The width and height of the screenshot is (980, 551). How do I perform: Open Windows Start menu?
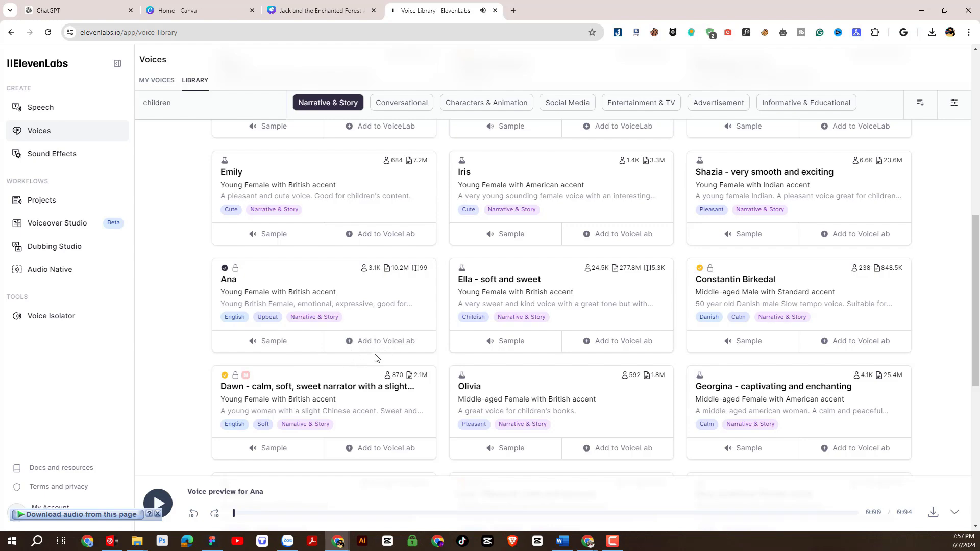pos(12,541)
